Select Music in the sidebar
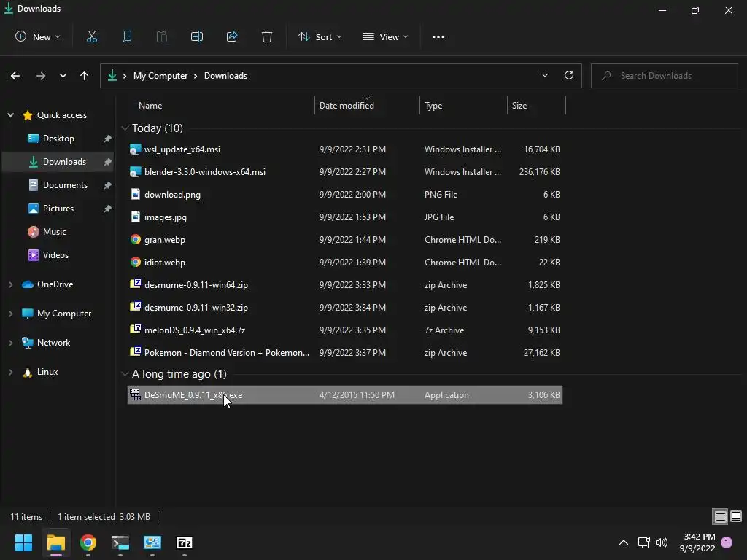The image size is (747, 560). click(x=58, y=232)
